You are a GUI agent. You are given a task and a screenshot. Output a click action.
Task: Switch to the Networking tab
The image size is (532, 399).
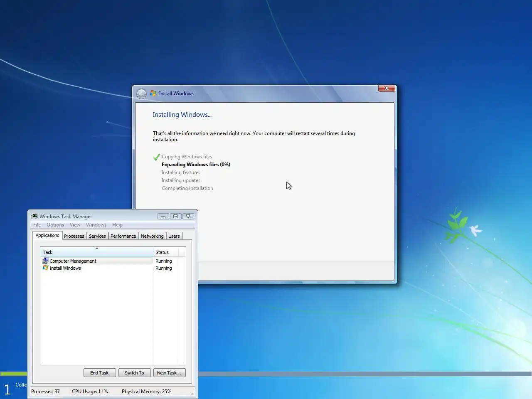pyautogui.click(x=152, y=236)
